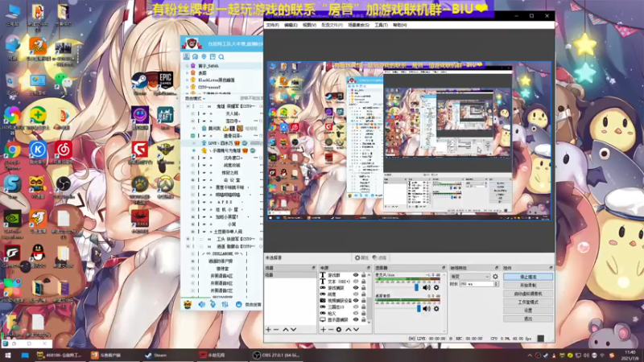Click the speaker icon in voice chat bottom bar
The height and width of the screenshot is (362, 644).
(201, 305)
